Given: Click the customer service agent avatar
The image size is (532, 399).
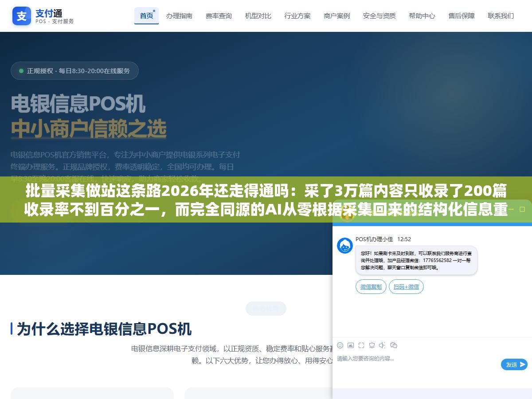Looking at the screenshot, I should pos(345,246).
